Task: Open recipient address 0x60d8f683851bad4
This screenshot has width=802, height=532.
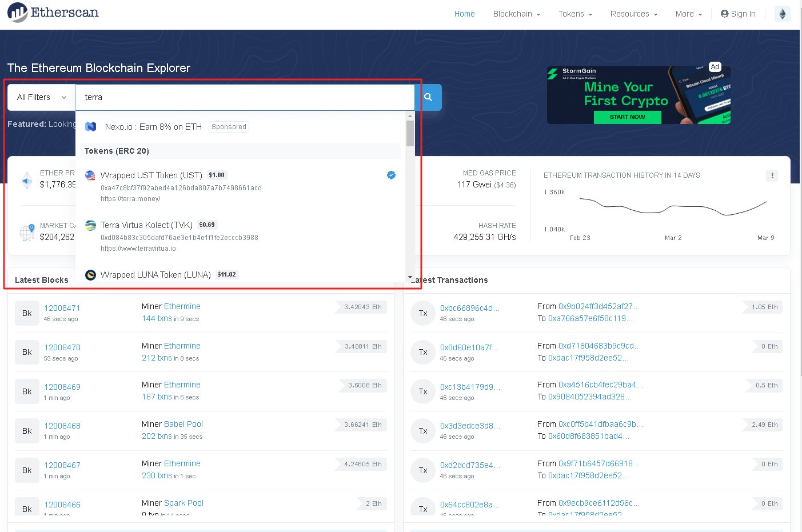Action: [589, 436]
